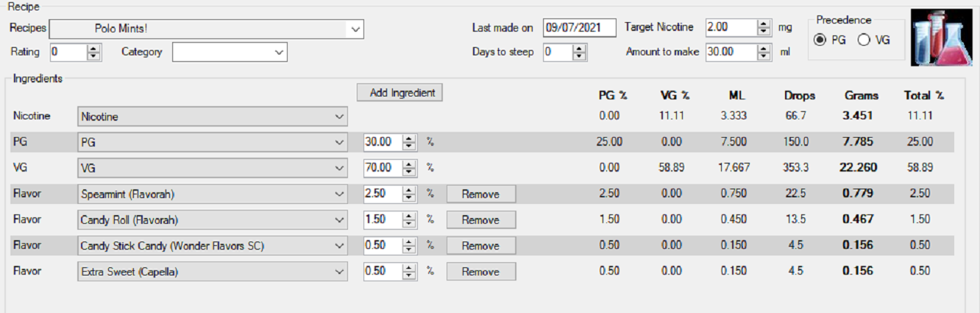Screen dimensions: 980x313
Task: Click the Candy Stick Candy 0.50 percentage field
Action: click(x=391, y=245)
